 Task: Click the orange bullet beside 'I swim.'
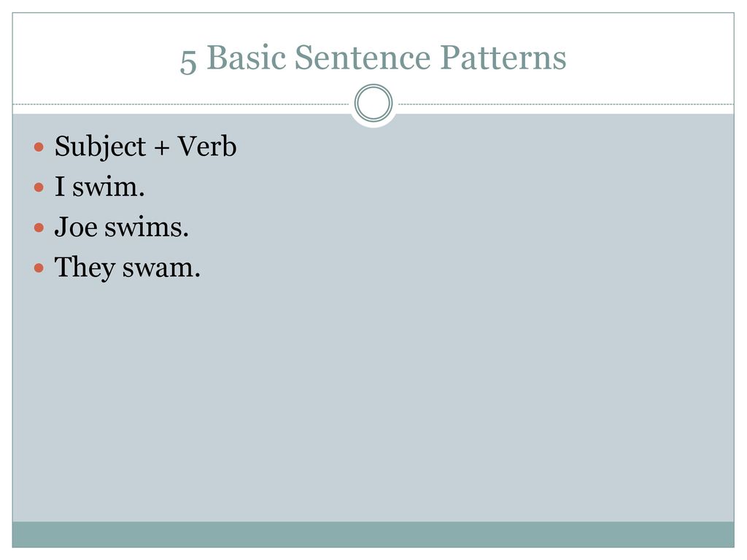click(x=39, y=187)
